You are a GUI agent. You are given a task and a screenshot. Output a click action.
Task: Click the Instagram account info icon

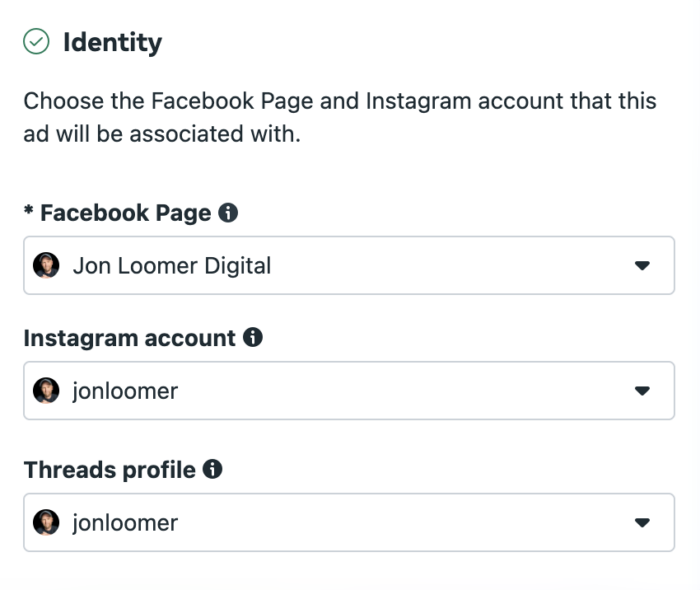tap(253, 338)
